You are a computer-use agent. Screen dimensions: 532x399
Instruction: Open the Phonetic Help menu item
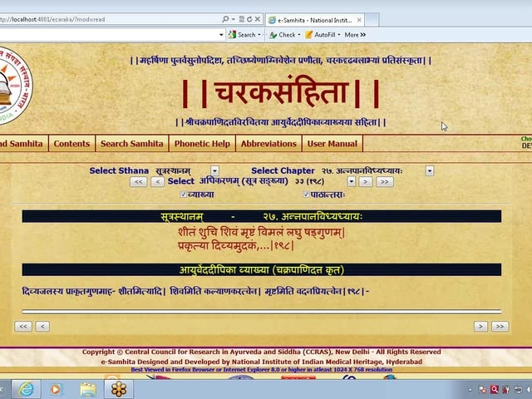click(203, 144)
